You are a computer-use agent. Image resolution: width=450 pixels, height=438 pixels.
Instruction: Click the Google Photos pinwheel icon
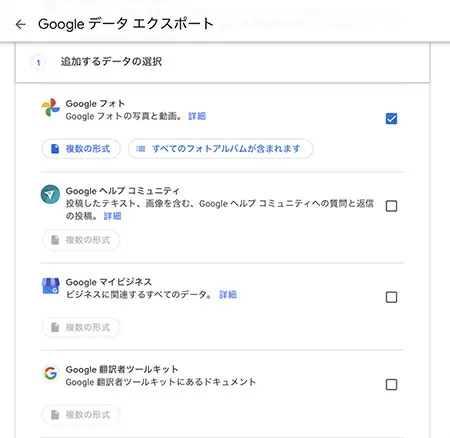(50, 107)
